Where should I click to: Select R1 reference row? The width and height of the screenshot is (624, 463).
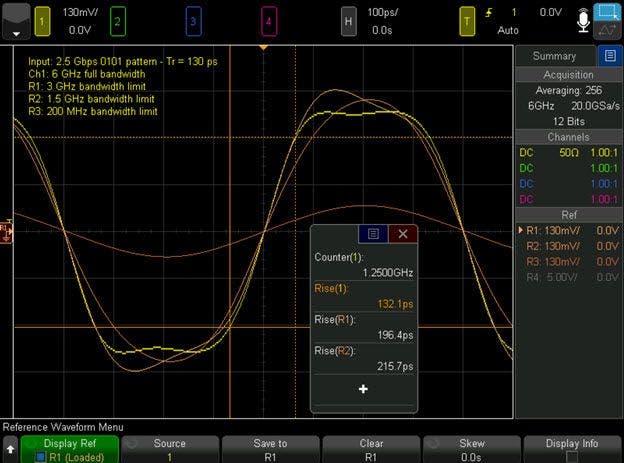(569, 231)
